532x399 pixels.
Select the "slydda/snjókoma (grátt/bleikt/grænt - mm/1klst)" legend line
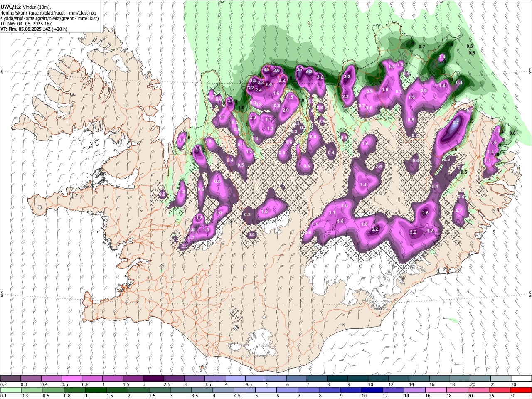tap(50, 18)
